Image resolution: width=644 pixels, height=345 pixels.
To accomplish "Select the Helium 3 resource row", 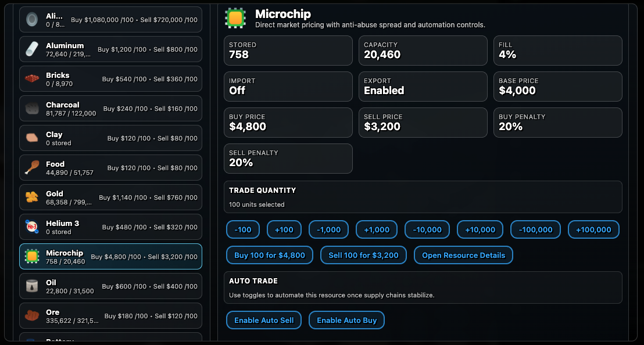I will point(110,227).
